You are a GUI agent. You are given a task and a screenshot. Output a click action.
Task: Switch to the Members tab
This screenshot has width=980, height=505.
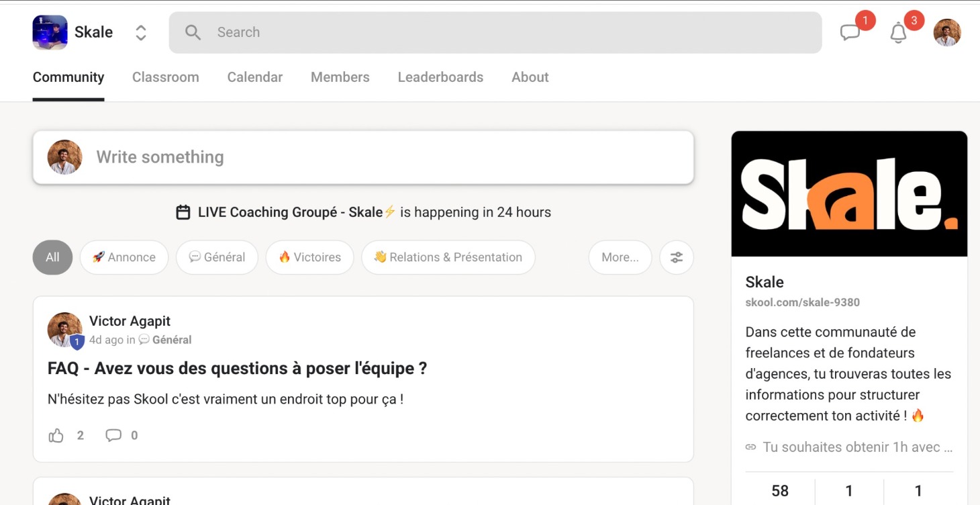[340, 77]
